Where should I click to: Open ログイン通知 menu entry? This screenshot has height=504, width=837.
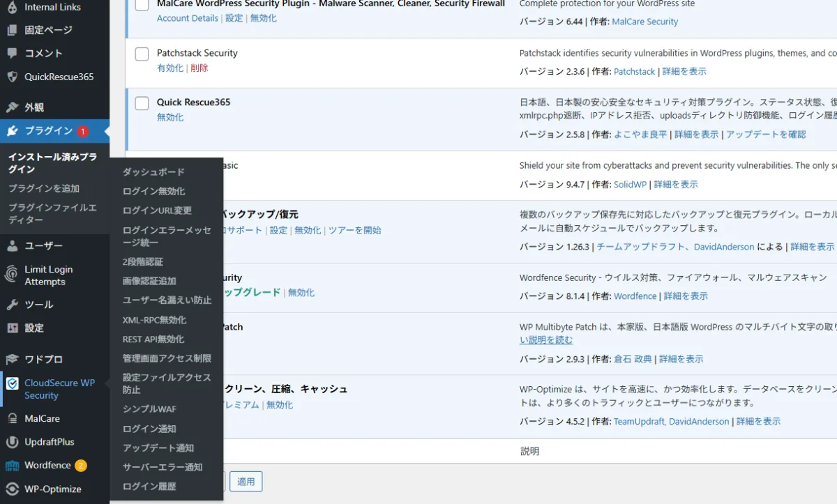coord(149,429)
